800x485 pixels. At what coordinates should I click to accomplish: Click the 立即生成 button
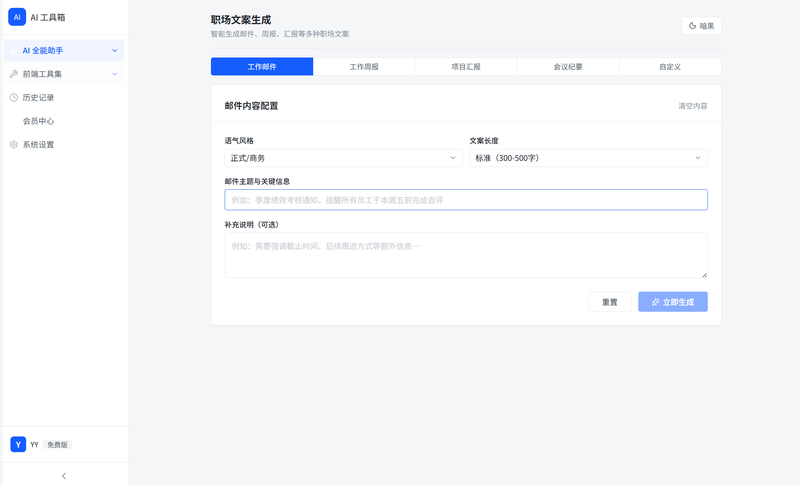tap(672, 302)
